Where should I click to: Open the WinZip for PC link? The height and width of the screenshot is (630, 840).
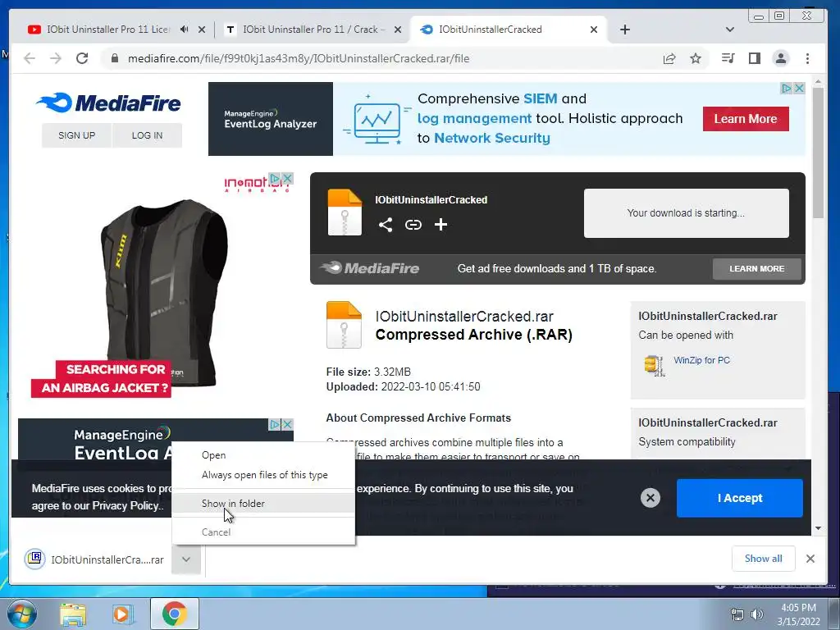coord(701,360)
